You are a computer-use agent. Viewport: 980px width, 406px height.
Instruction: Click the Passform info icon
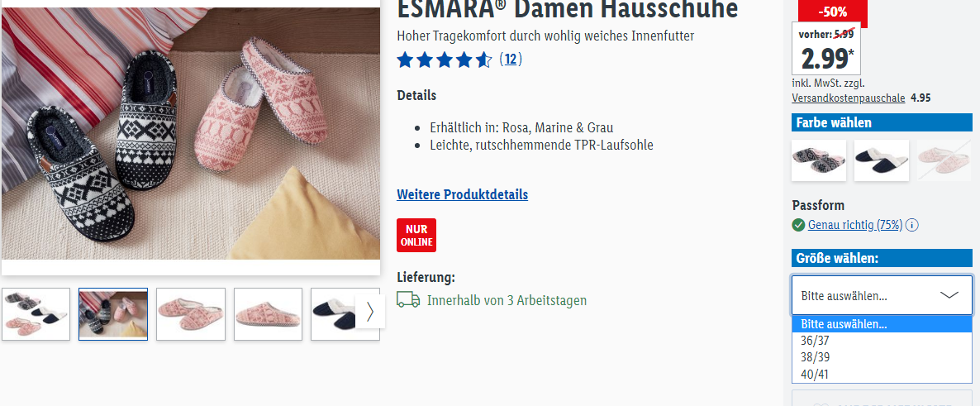point(912,225)
